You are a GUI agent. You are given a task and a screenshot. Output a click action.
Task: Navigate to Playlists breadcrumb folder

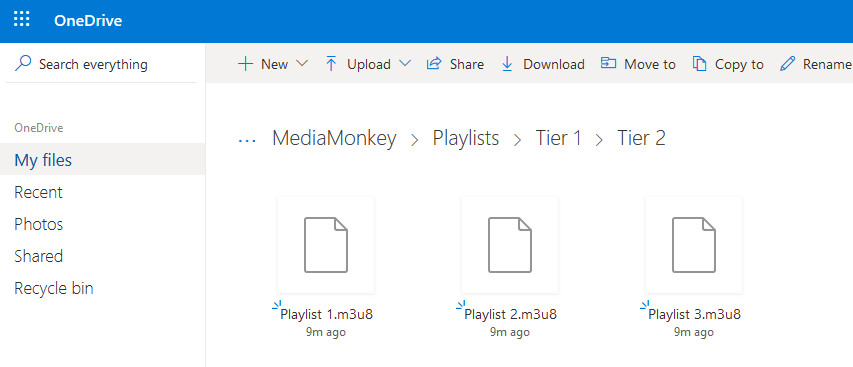pos(466,138)
